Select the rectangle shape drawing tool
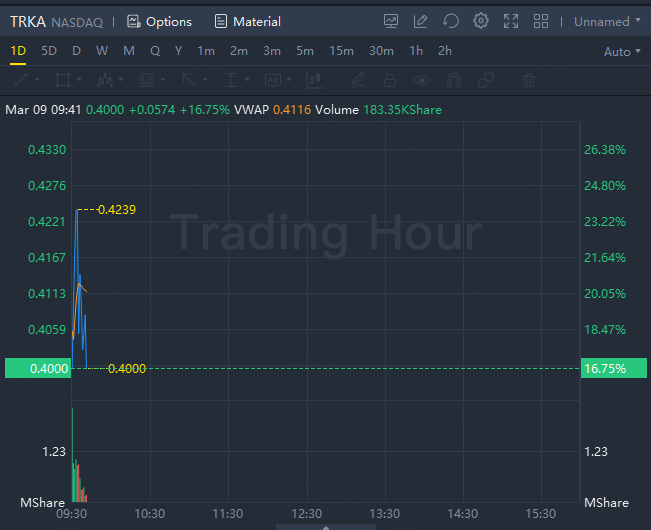This screenshot has height=530, width=651. (63, 80)
